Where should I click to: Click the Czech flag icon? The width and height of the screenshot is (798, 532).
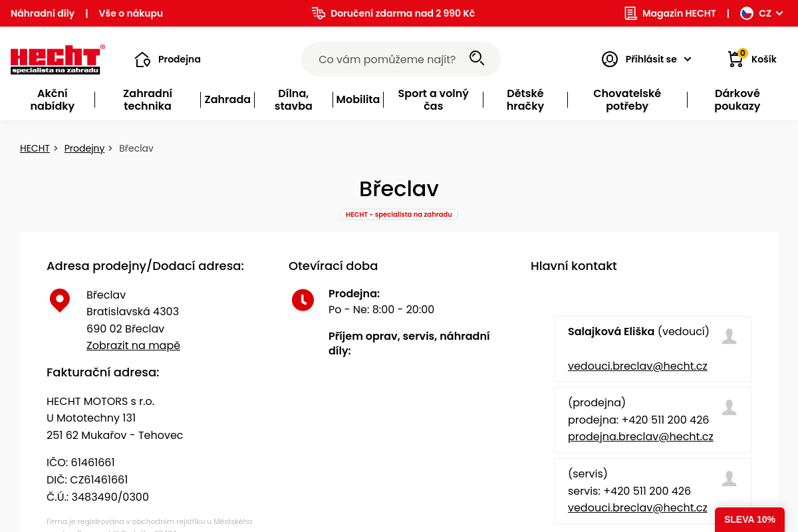coord(747,13)
